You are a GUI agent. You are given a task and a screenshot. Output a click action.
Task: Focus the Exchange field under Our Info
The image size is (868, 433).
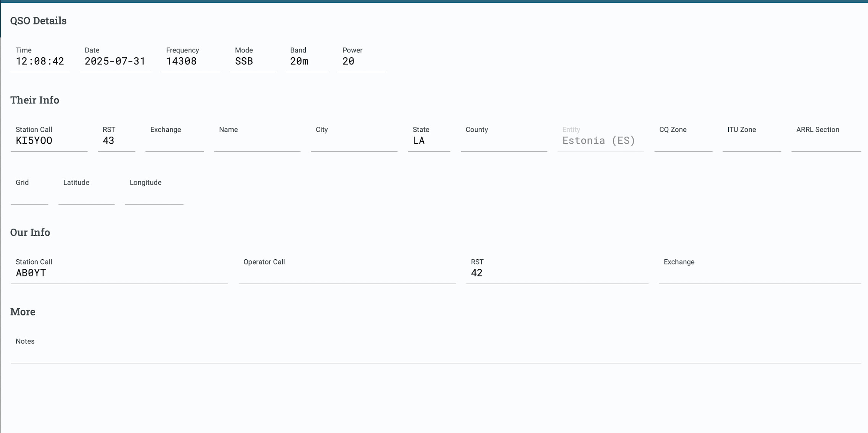[760, 270]
